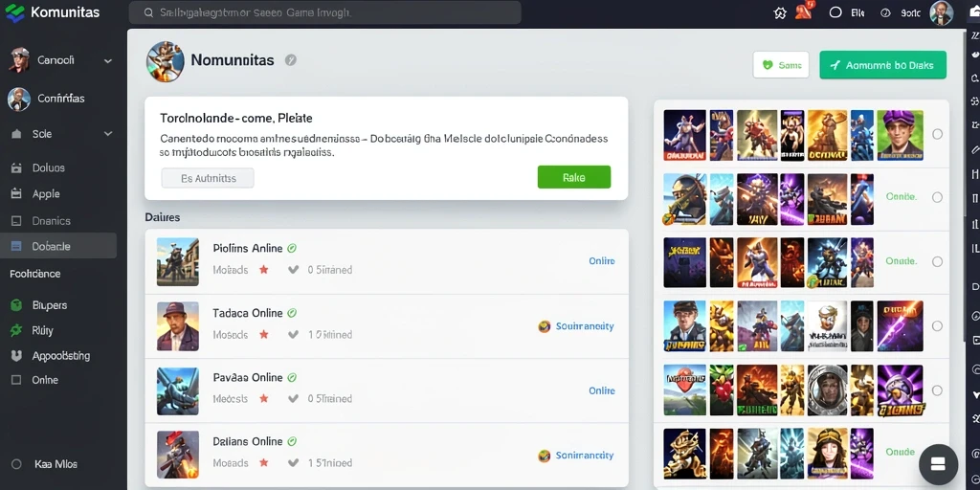The width and height of the screenshot is (980, 490).
Task: Expand the Canooli sidebar chevron
Action: (108, 60)
